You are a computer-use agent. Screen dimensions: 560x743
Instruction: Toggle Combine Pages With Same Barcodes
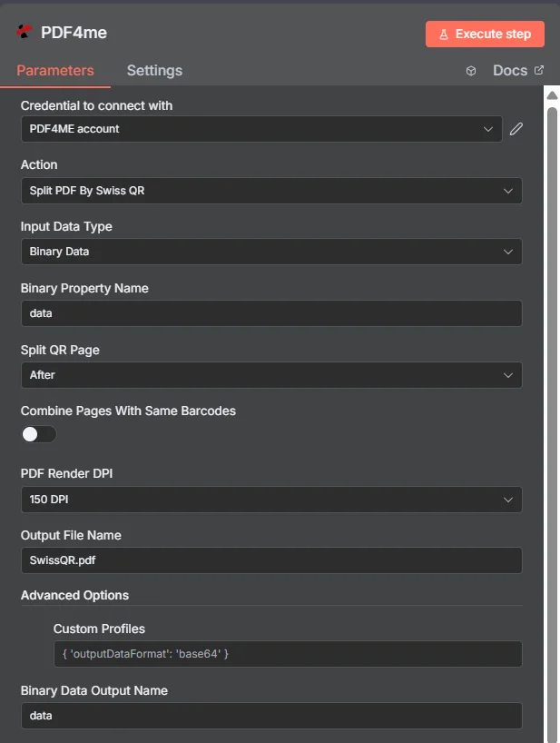click(39, 434)
